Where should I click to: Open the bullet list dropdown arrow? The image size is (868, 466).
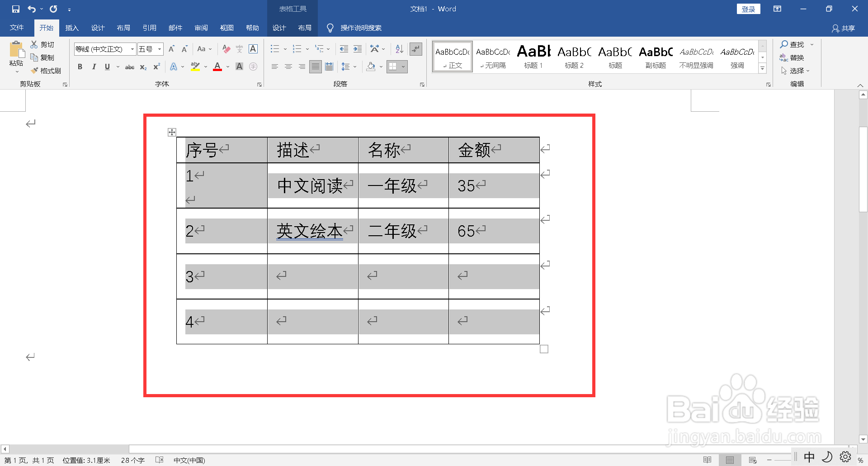(x=285, y=49)
